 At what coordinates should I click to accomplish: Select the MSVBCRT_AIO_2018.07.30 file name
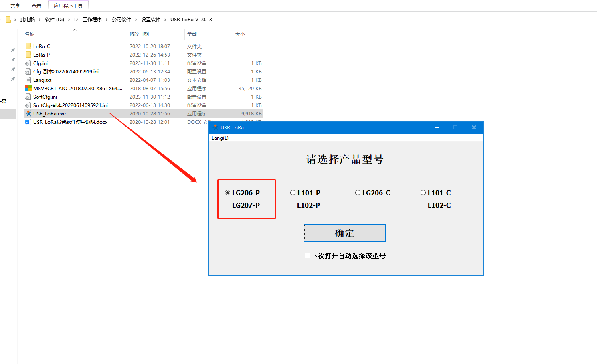(78, 88)
